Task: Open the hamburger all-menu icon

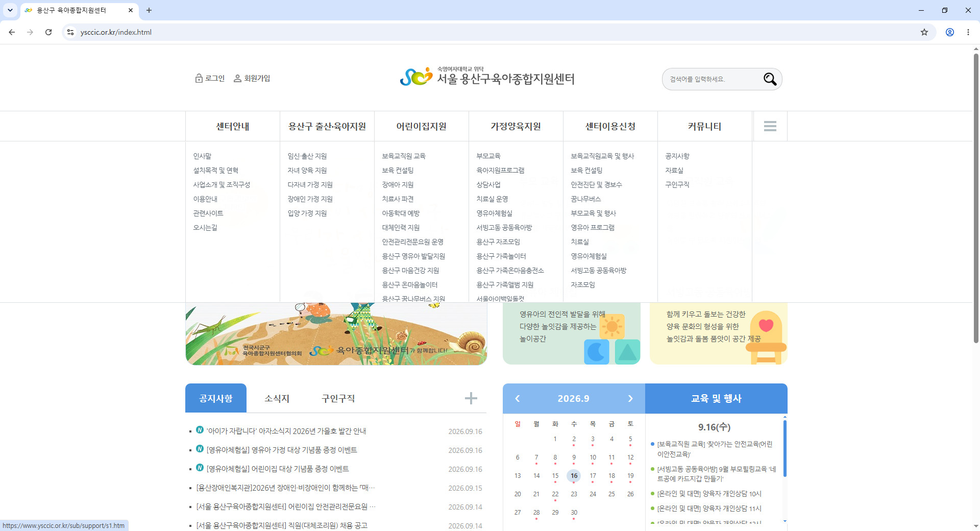Action: pos(770,126)
